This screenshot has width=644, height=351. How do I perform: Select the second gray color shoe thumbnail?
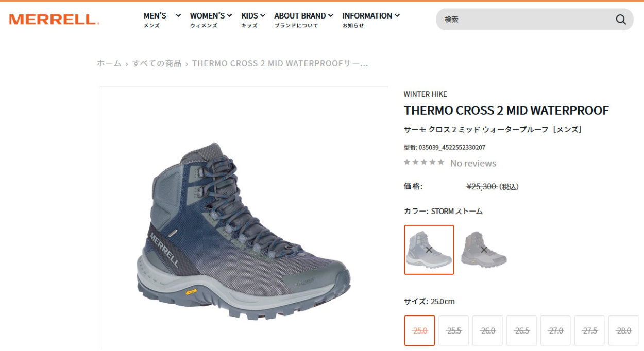[x=484, y=250]
